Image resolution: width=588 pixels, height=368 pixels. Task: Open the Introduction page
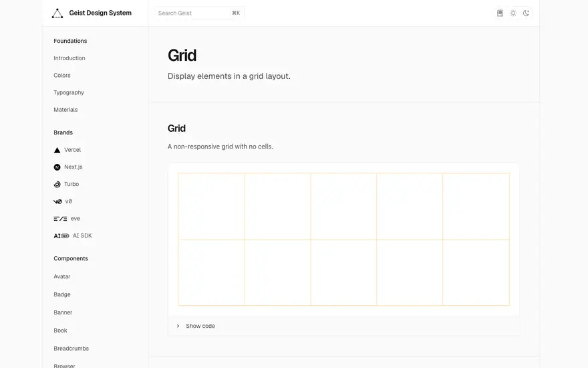[69, 58]
